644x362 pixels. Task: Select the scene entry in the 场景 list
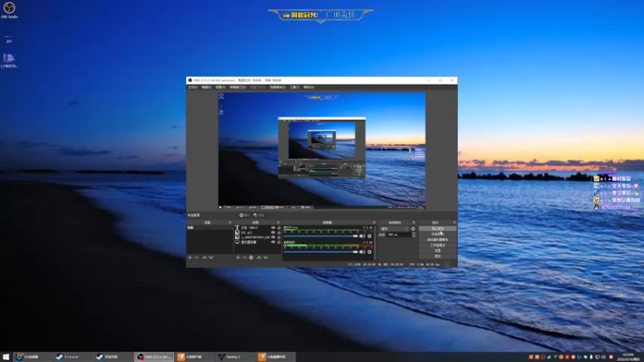coord(209,228)
